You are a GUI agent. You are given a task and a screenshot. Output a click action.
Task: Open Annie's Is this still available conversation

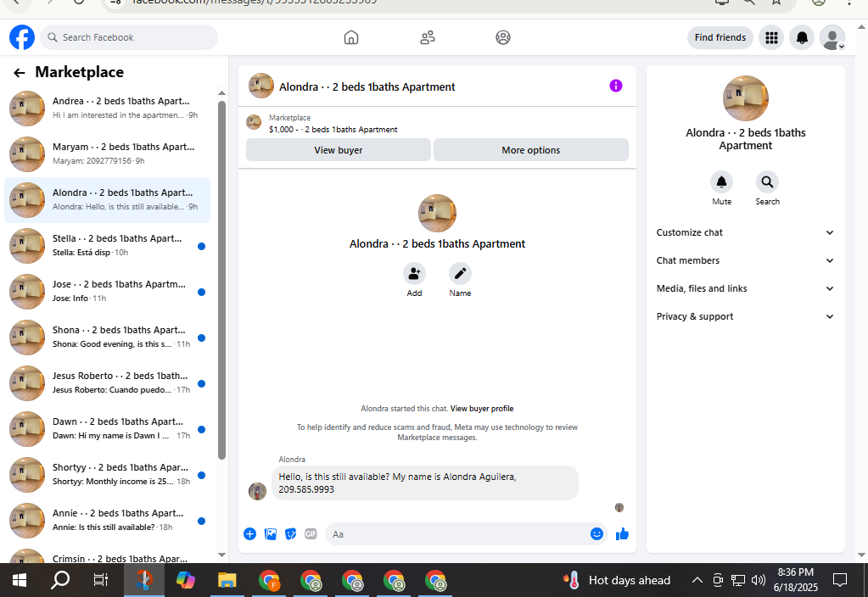108,521
